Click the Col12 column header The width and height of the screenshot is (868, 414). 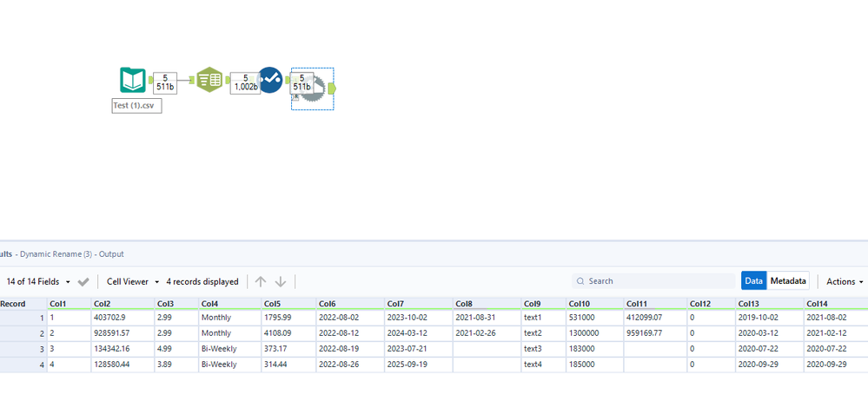tap(712, 304)
